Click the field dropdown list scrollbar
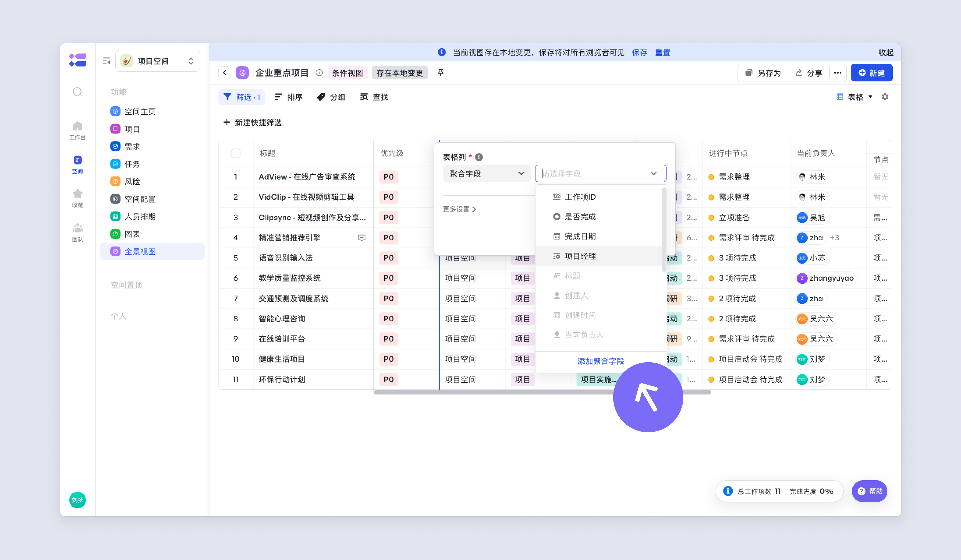Viewport: 961px width, 560px height. (664, 230)
